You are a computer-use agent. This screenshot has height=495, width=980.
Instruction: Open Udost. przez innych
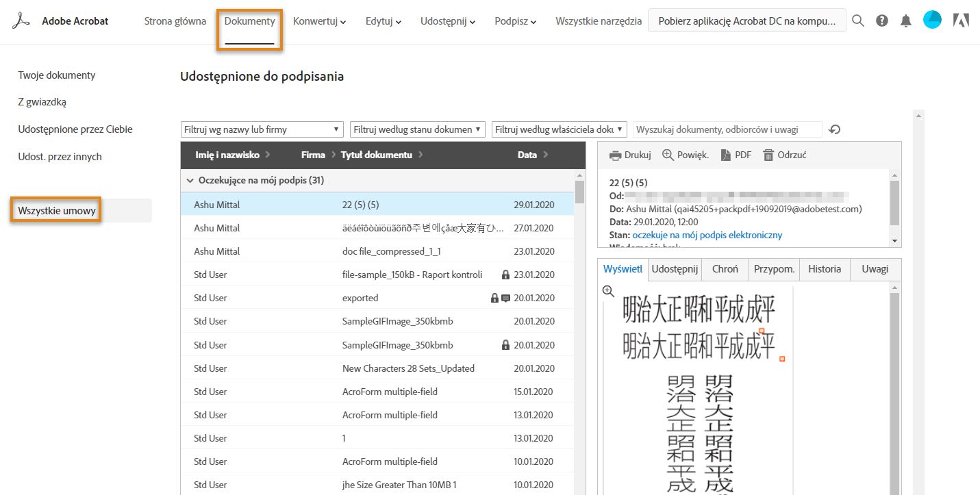[x=60, y=157]
